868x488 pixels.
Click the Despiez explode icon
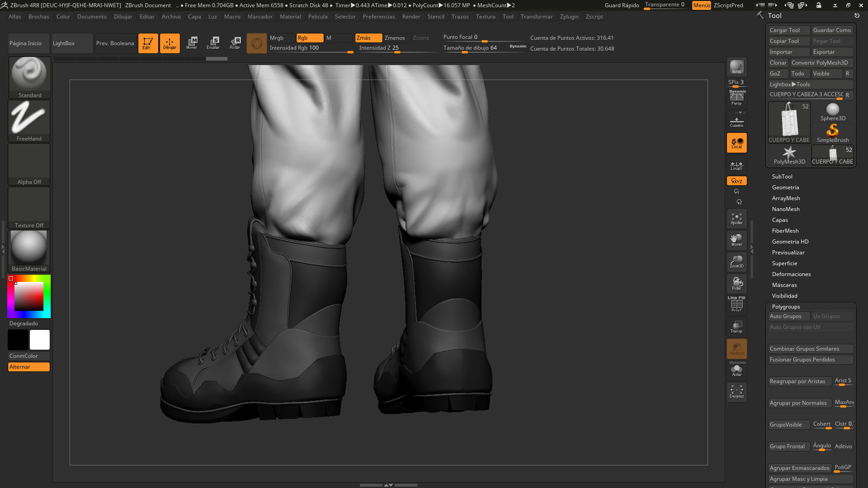pyautogui.click(x=736, y=392)
